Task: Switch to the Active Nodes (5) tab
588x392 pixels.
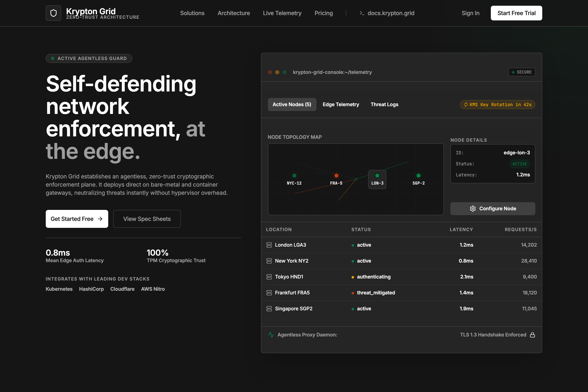Action: (x=292, y=105)
